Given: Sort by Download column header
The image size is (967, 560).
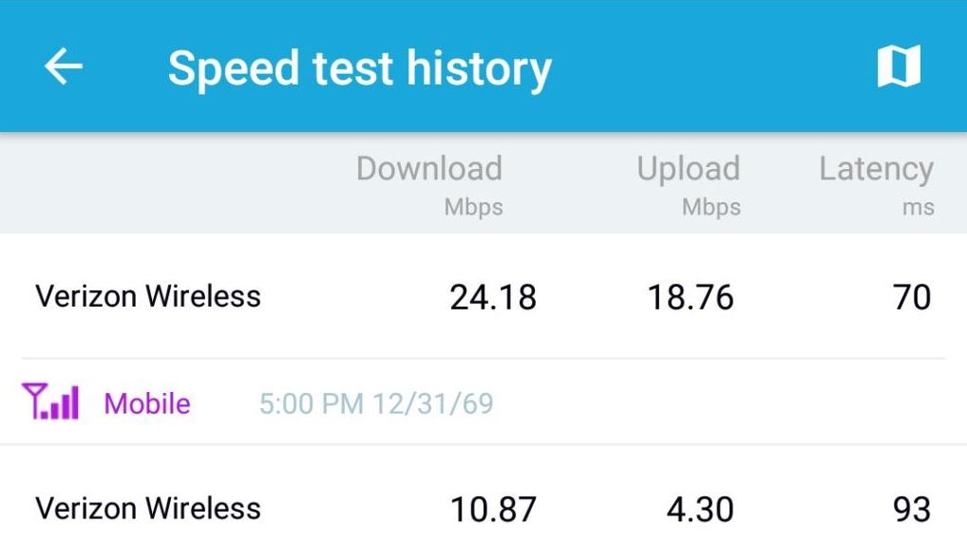Looking at the screenshot, I should tap(428, 169).
